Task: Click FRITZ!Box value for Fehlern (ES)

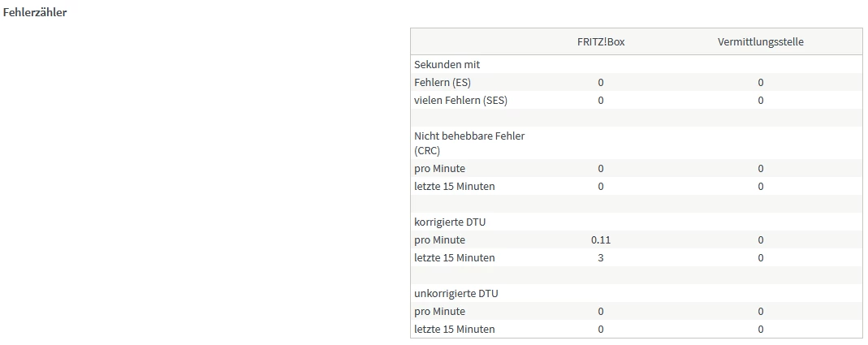Action: tap(600, 82)
